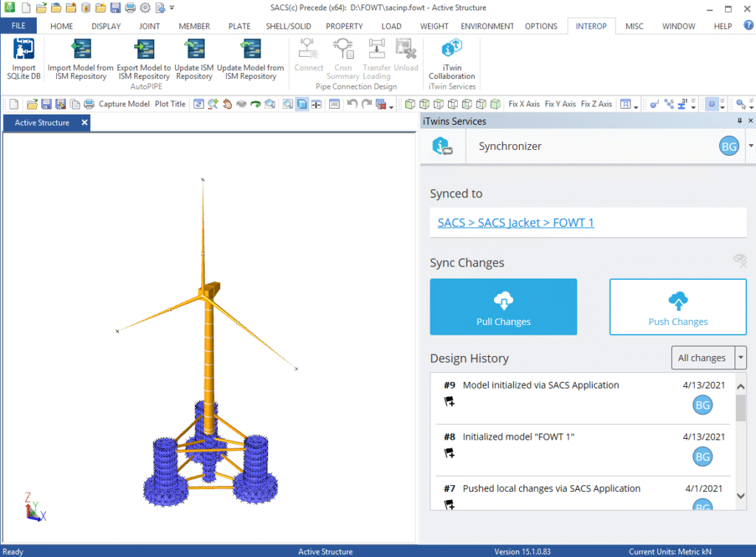Viewport: 756px width, 557px height.
Task: Click the Design History scrollbar up arrow
Action: [740, 386]
